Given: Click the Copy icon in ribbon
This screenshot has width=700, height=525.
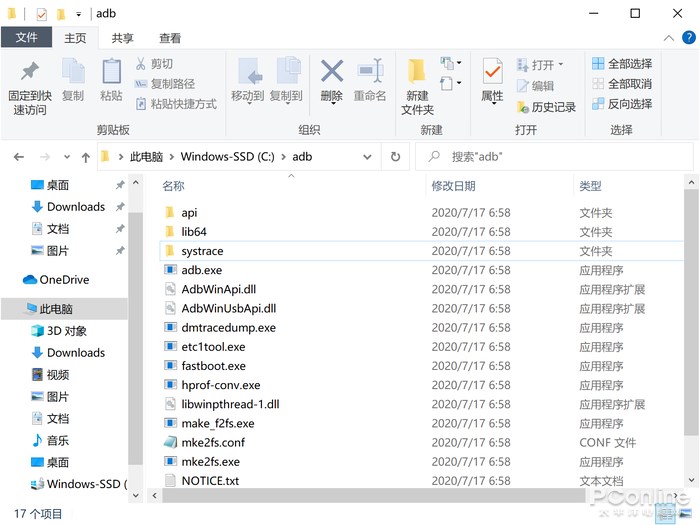Looking at the screenshot, I should coord(73,71).
